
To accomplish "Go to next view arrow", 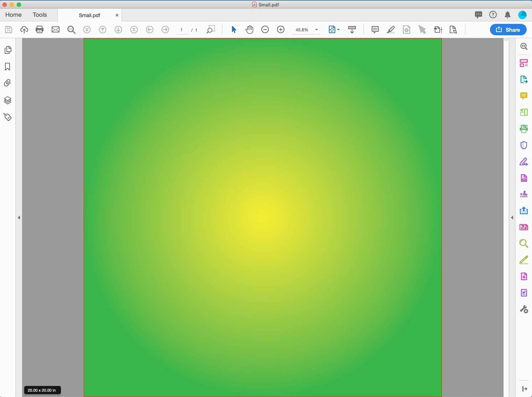I will point(165,30).
